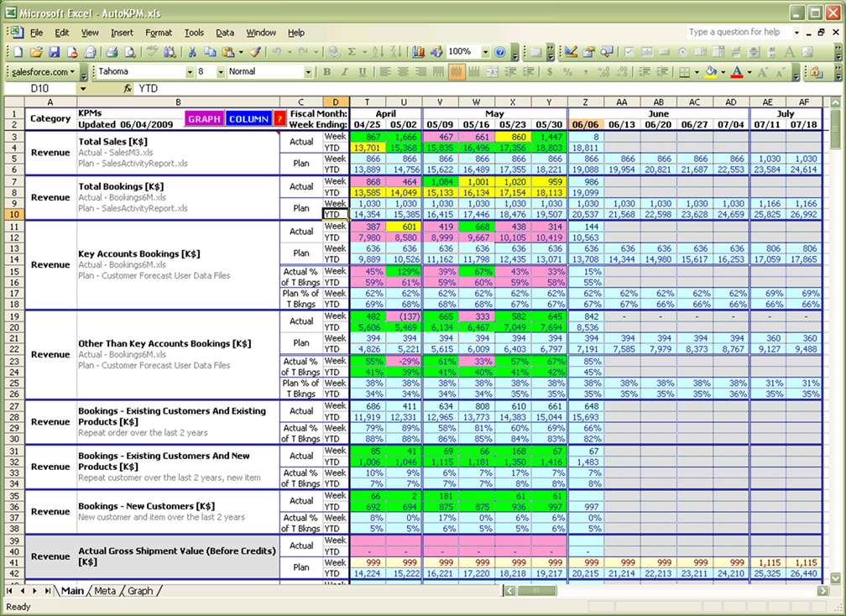Viewport: 846px width, 616px height.
Task: Click the horizontal scrollbar right arrow
Action: (822, 591)
